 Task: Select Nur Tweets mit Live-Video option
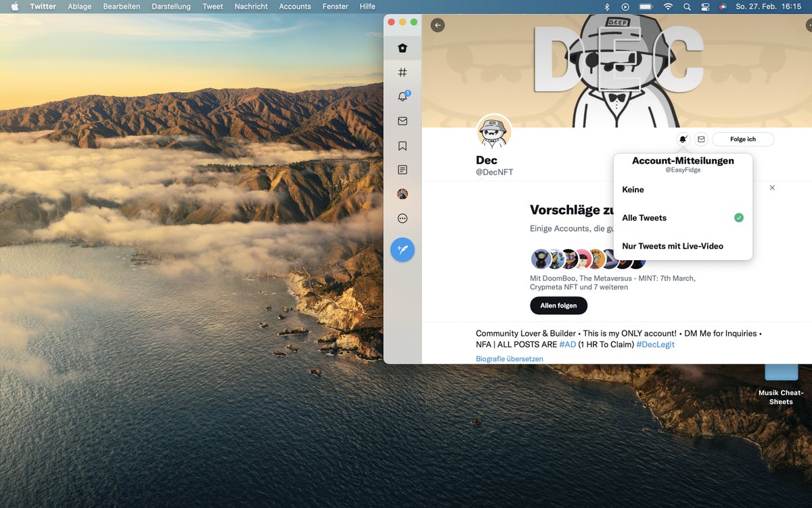[x=683, y=246]
